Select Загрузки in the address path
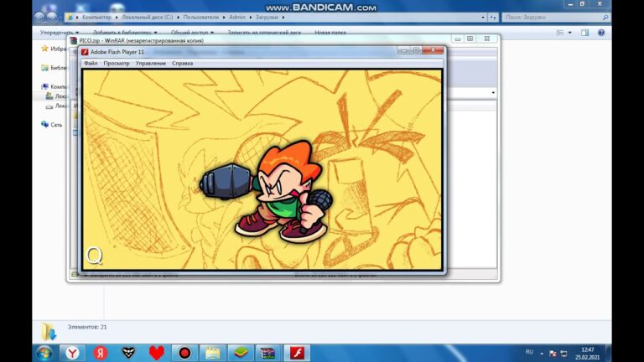Viewport: 644px width, 362px height. coord(267,18)
